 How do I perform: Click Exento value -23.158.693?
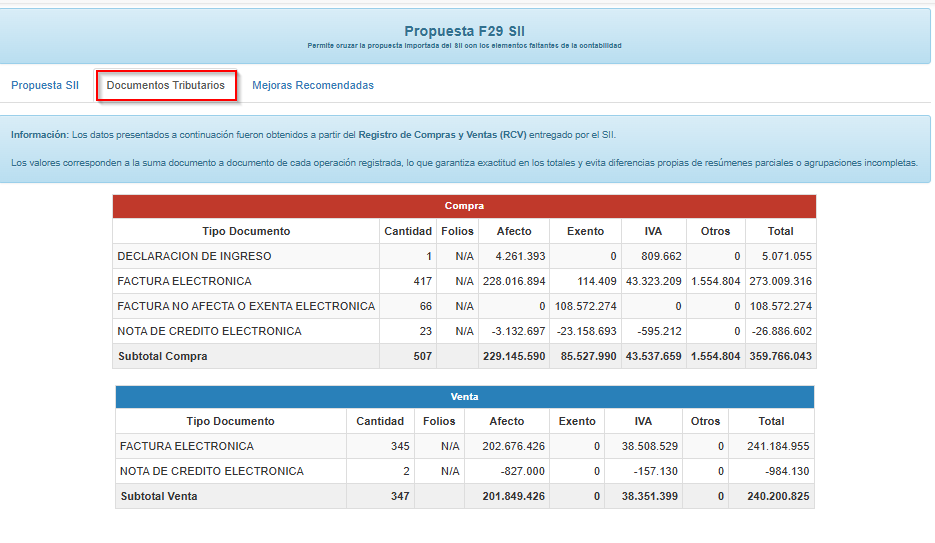[587, 331]
